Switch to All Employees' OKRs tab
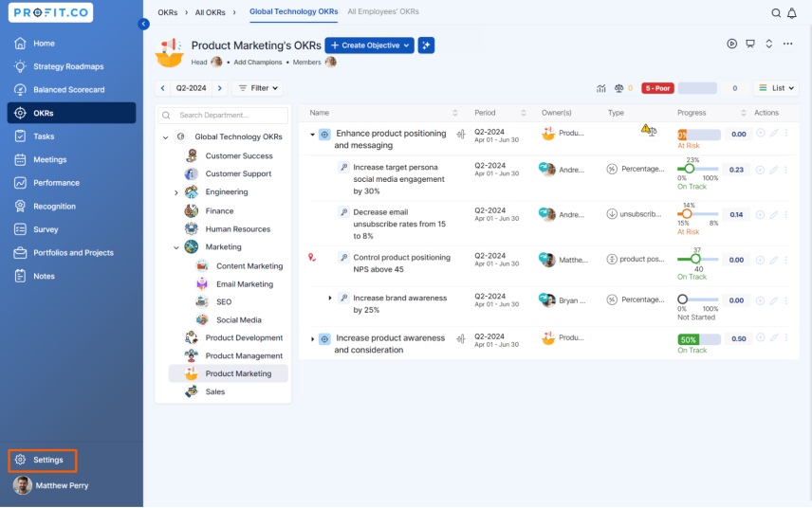Image resolution: width=812 pixels, height=508 pixels. tap(383, 11)
